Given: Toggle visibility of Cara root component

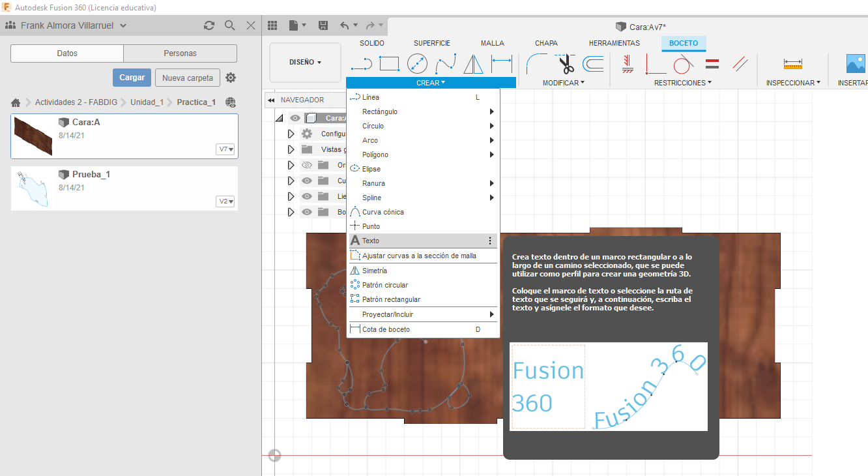Looking at the screenshot, I should point(295,118).
